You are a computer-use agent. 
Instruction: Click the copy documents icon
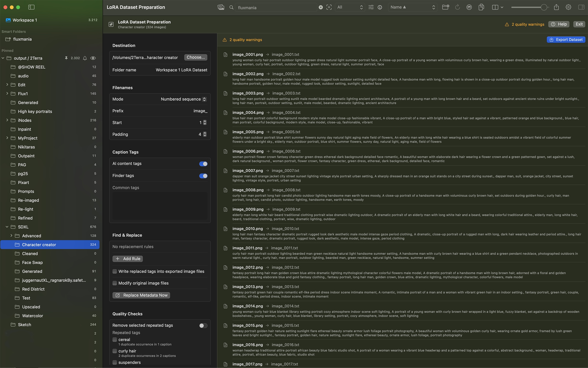point(481,7)
